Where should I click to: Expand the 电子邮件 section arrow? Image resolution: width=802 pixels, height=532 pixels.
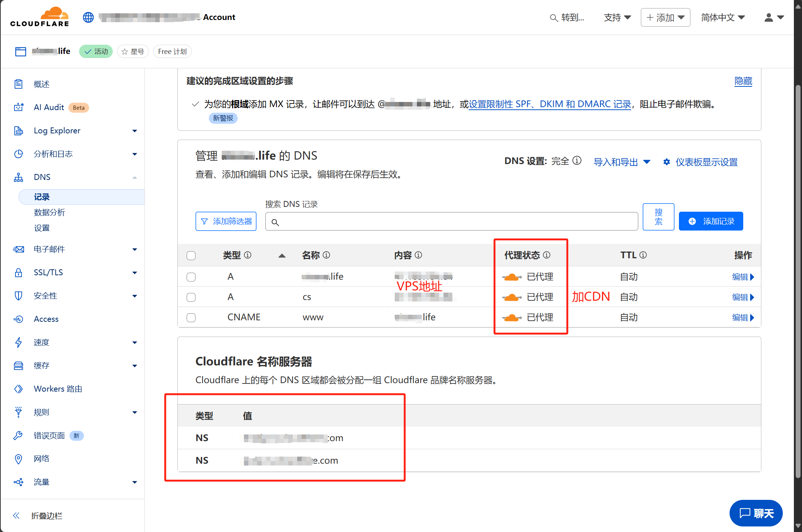[x=135, y=250]
